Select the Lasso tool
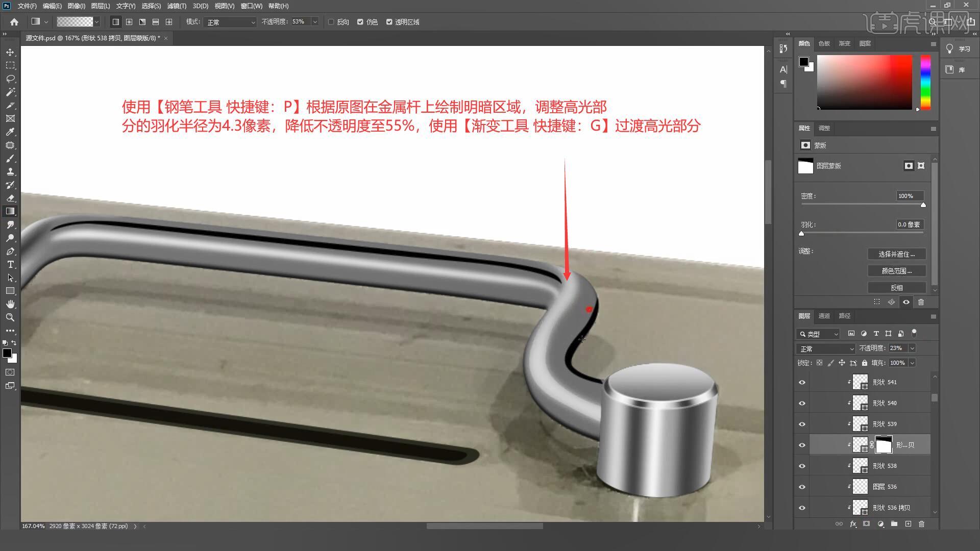The height and width of the screenshot is (551, 980). (x=10, y=79)
